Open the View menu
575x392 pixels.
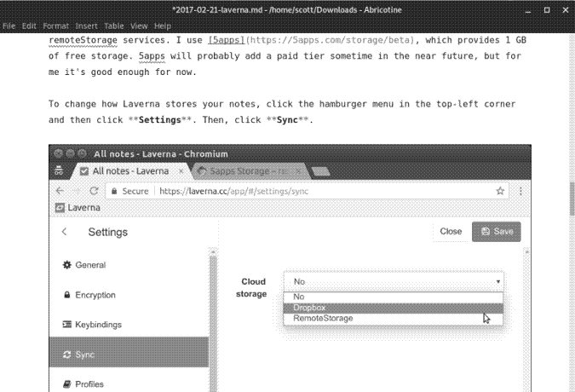point(139,26)
